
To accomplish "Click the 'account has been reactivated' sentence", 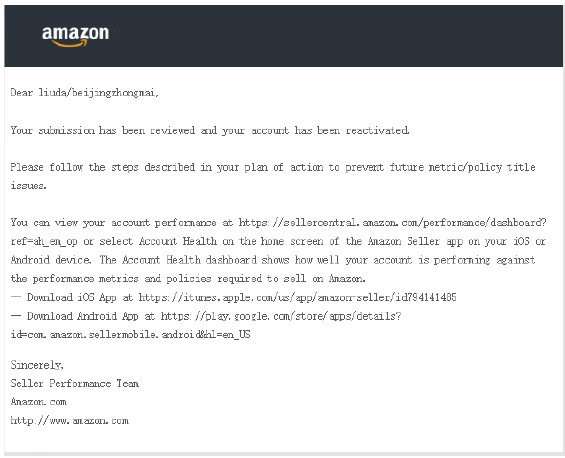I will point(210,130).
